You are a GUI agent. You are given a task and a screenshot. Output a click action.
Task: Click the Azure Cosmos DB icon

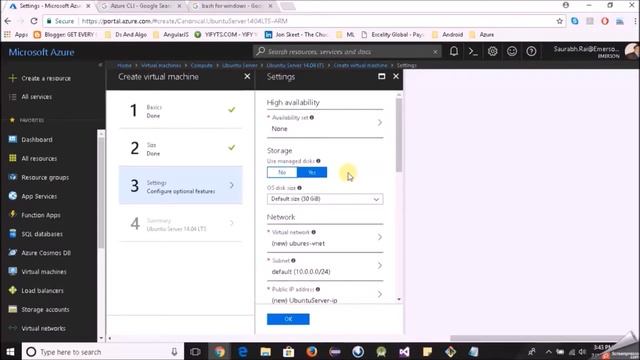(x=13, y=252)
